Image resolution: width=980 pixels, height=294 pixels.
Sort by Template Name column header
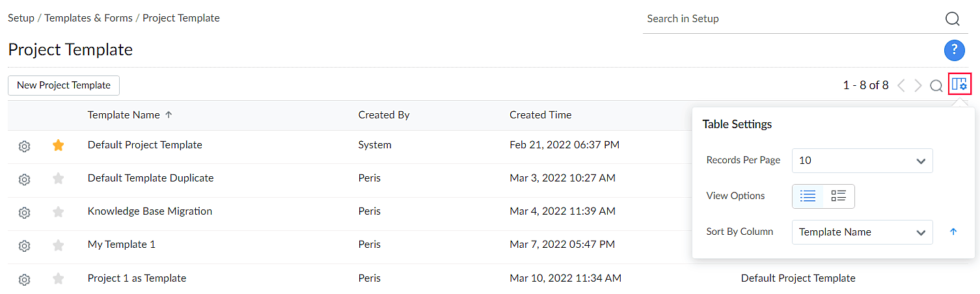click(x=124, y=115)
